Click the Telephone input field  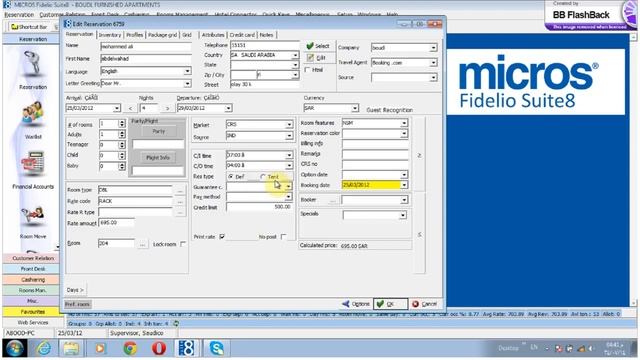(264, 45)
